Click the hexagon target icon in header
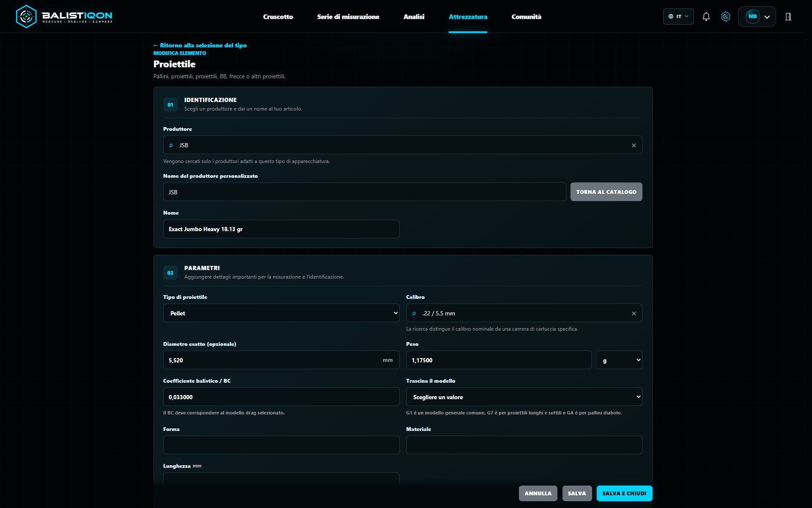 (726, 17)
